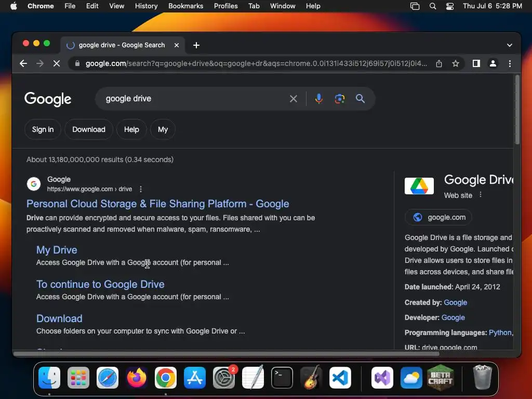Image resolution: width=532 pixels, height=399 pixels.
Task: Launch Safari from the Dock
Action: tap(108, 378)
